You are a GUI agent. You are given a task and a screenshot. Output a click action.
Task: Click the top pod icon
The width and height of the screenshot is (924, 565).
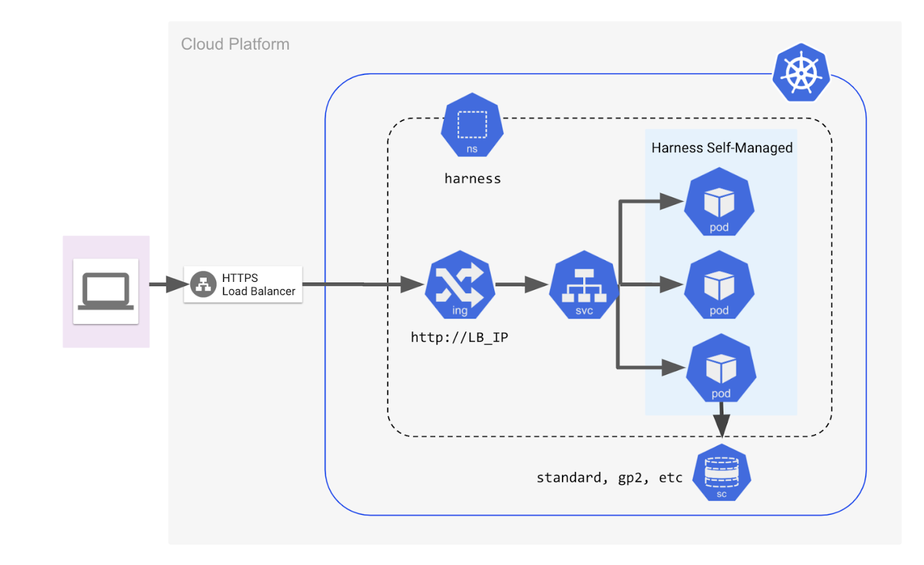pos(719,202)
